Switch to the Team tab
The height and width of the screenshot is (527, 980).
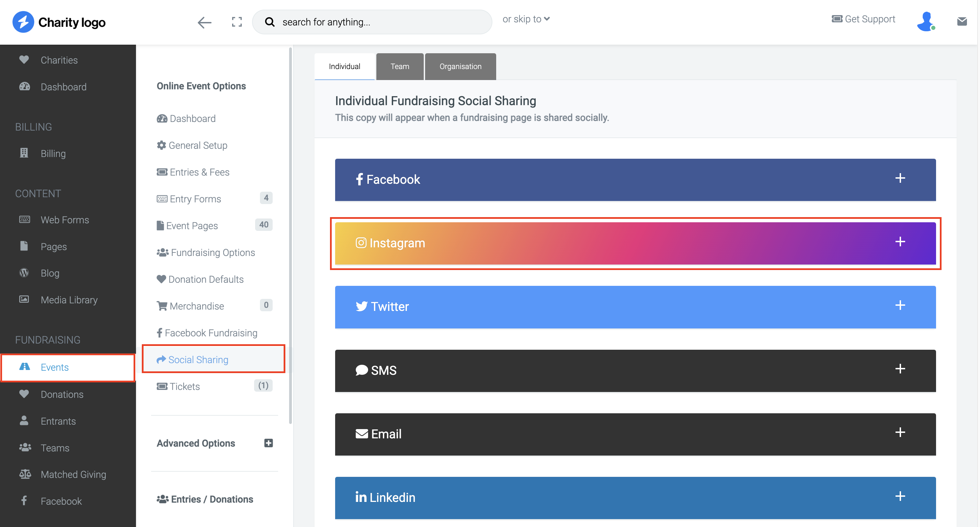[x=400, y=67]
